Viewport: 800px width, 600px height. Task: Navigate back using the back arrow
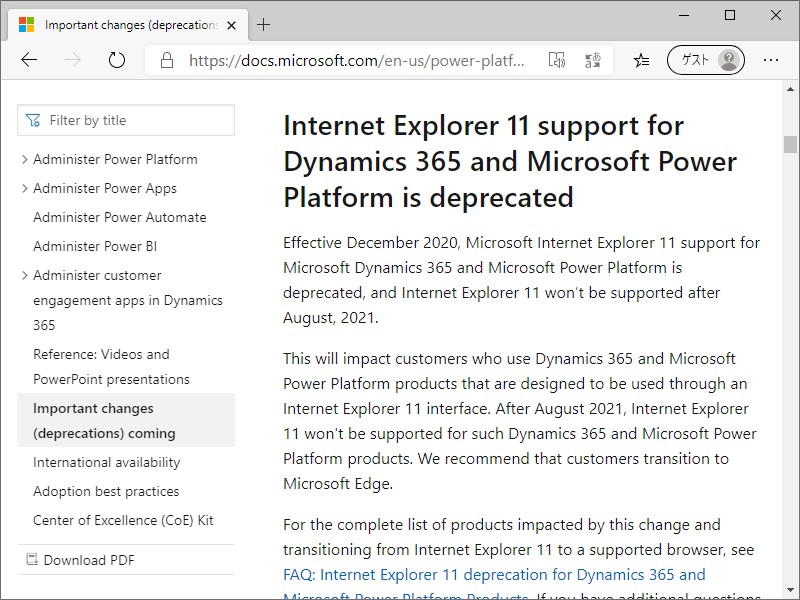pyautogui.click(x=29, y=60)
